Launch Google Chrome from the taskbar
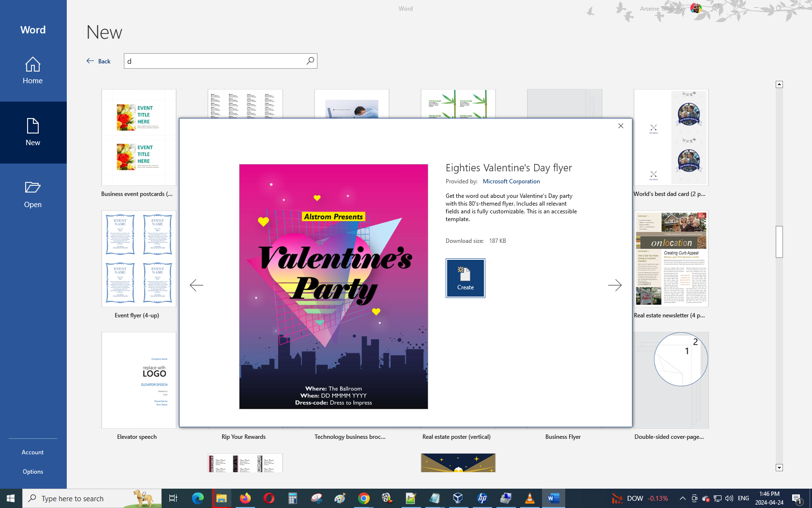This screenshot has height=508, width=812. point(364,498)
